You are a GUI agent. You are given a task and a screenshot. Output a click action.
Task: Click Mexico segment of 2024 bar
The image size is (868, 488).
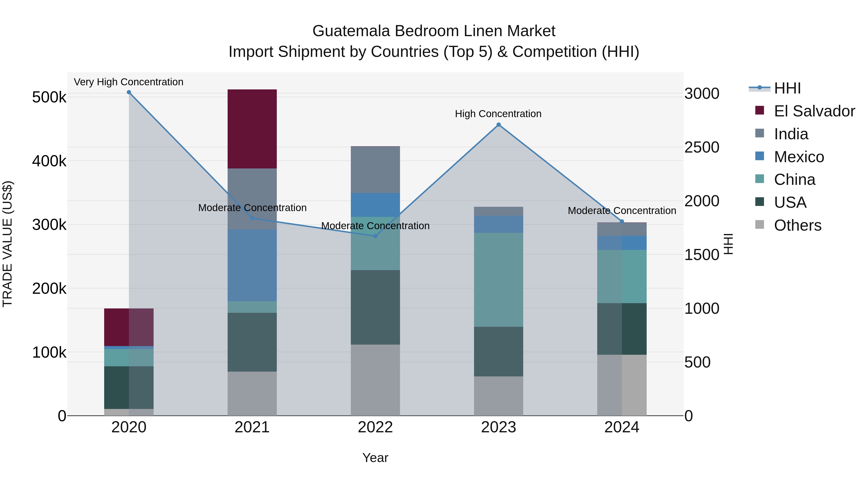622,243
